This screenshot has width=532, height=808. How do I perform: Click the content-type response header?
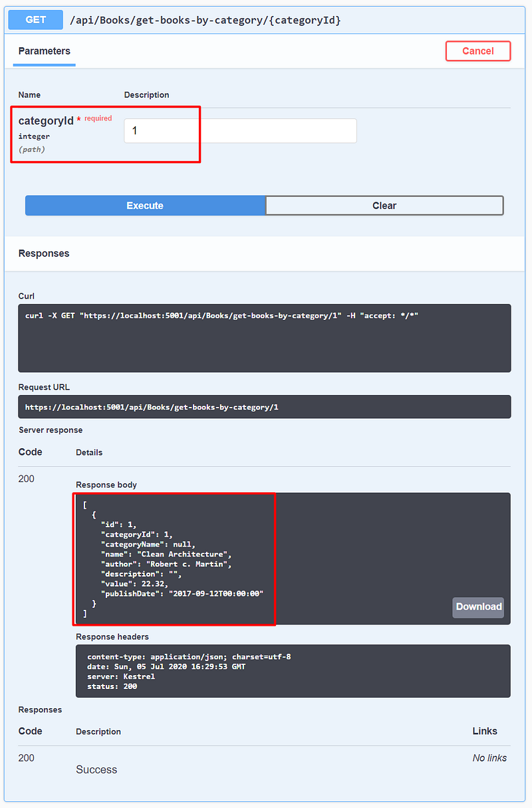(189, 656)
